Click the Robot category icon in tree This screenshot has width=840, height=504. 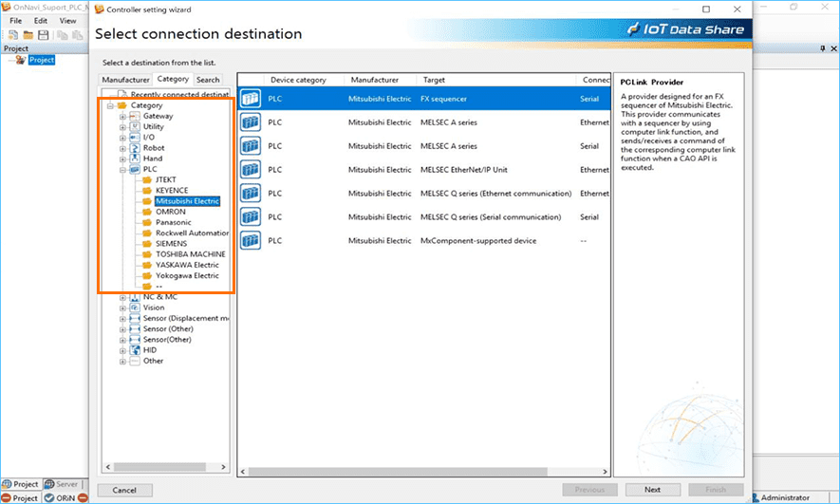[135, 148]
